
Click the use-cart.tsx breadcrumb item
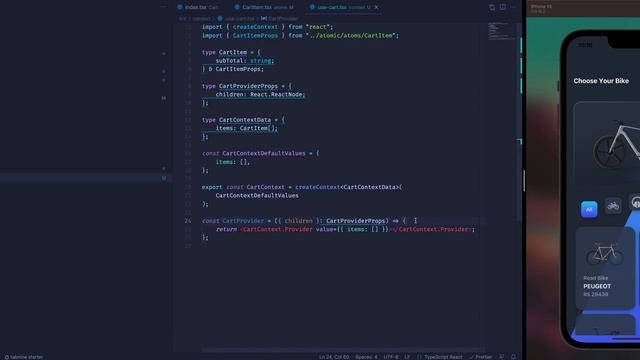[x=236, y=18]
